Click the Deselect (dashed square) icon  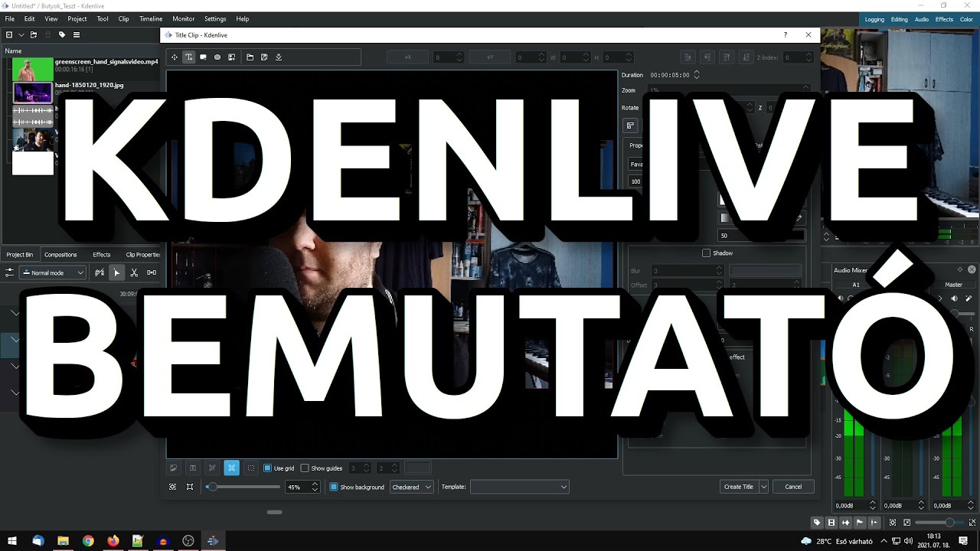(251, 468)
